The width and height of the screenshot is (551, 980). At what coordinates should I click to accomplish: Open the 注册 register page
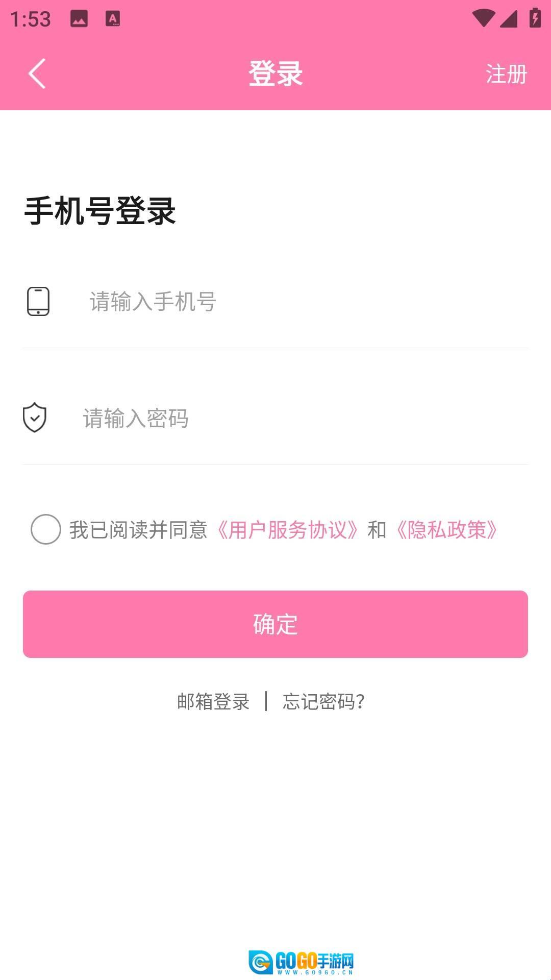[506, 74]
